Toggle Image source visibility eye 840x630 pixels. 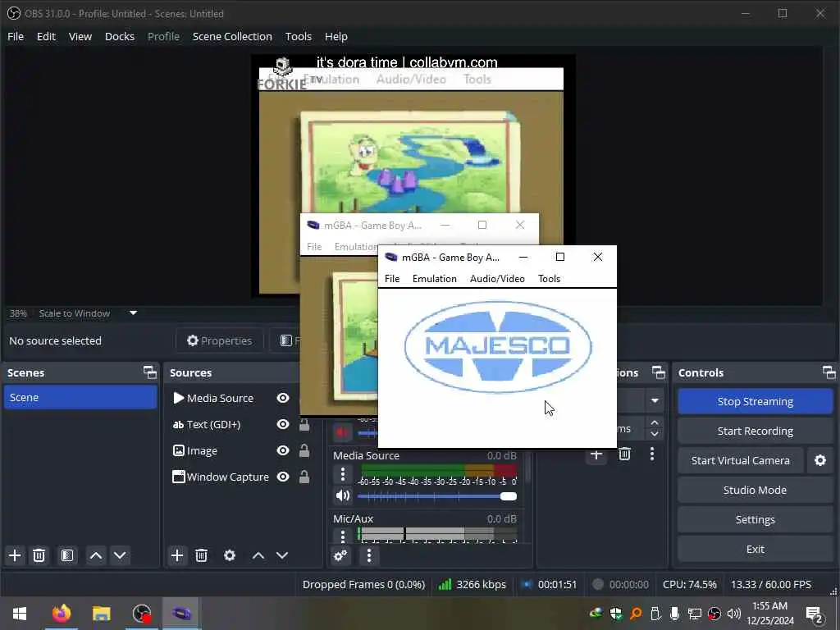click(283, 450)
